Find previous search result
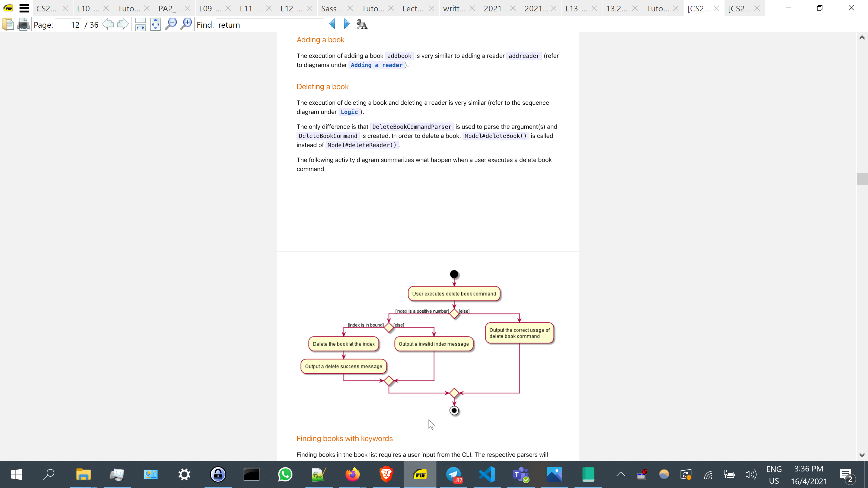 coord(332,24)
